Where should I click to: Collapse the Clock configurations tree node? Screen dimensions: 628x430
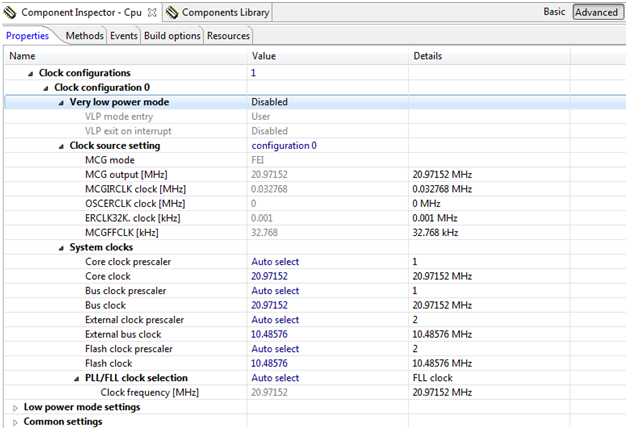tap(30, 74)
